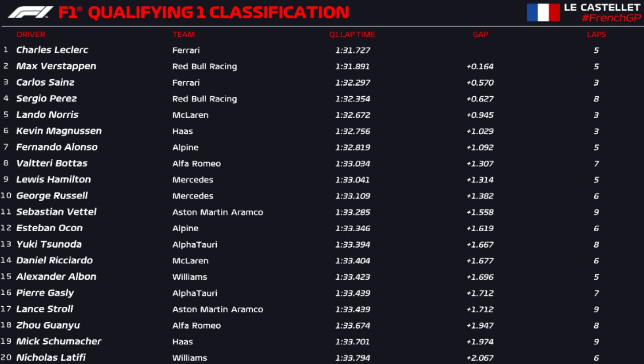
Task: Select the DRIVER column header
Action: (x=31, y=35)
